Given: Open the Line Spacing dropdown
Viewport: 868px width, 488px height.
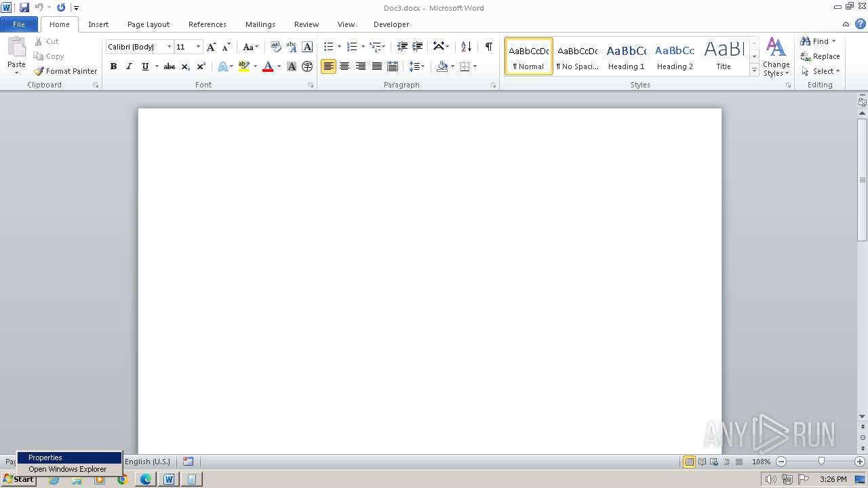Looking at the screenshot, I should (x=417, y=66).
